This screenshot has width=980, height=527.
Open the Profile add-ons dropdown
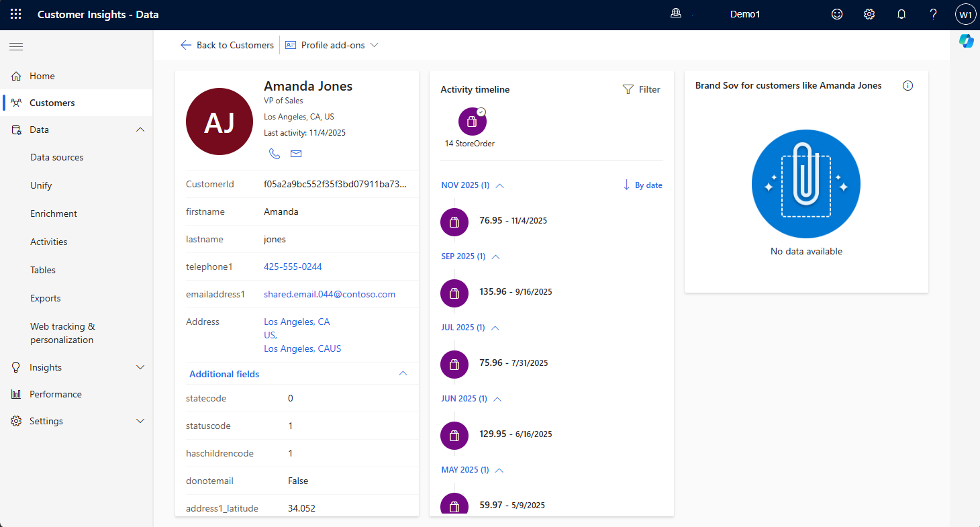tap(332, 45)
